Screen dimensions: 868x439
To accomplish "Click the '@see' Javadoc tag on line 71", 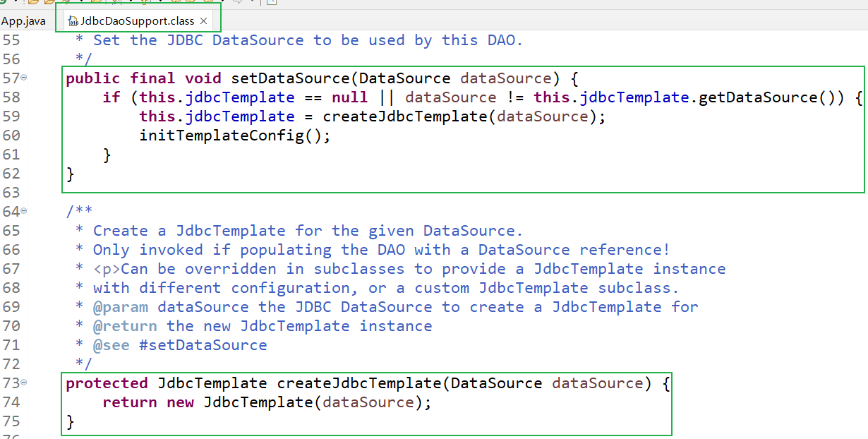I will (x=111, y=344).
